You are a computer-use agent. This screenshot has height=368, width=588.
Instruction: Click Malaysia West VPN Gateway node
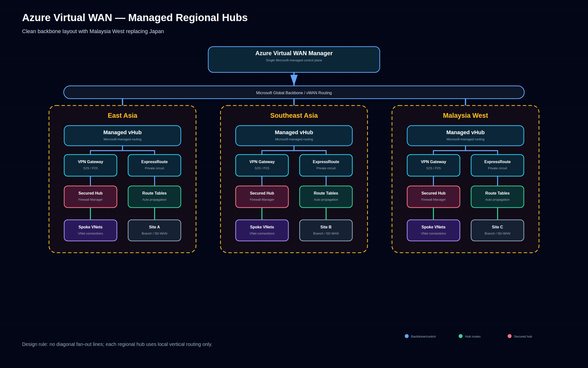[x=433, y=165]
